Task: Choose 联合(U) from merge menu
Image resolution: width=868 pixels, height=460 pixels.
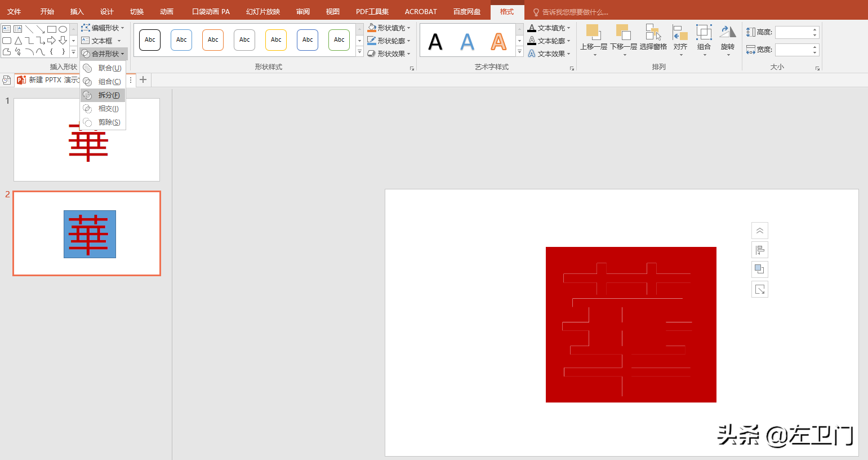Action: click(103, 68)
